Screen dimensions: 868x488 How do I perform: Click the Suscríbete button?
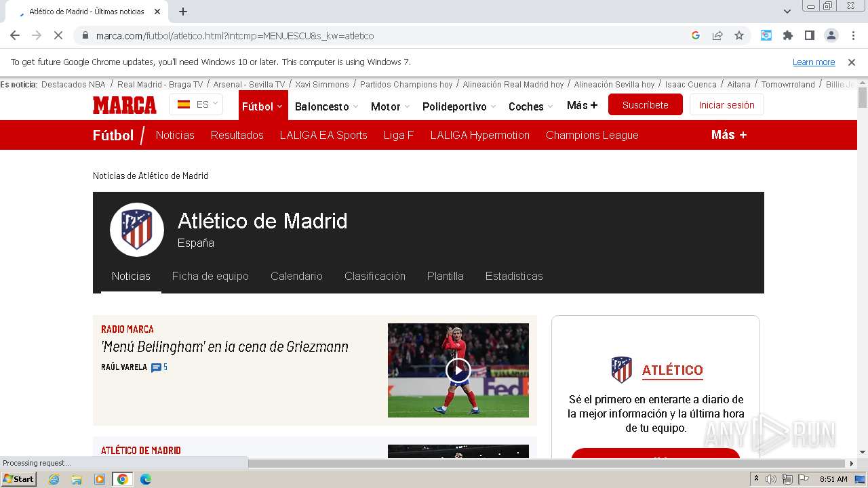[x=646, y=105]
